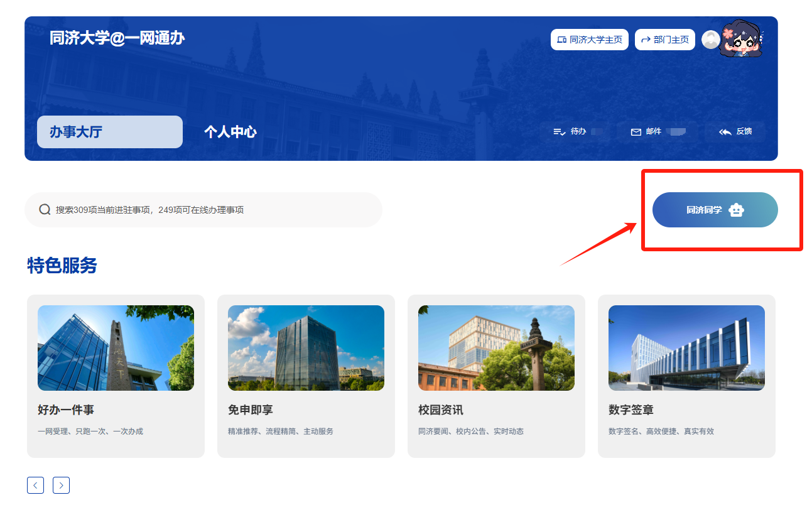Open the 校园资讯 card photo
This screenshot has height=522, width=812.
pos(496,348)
